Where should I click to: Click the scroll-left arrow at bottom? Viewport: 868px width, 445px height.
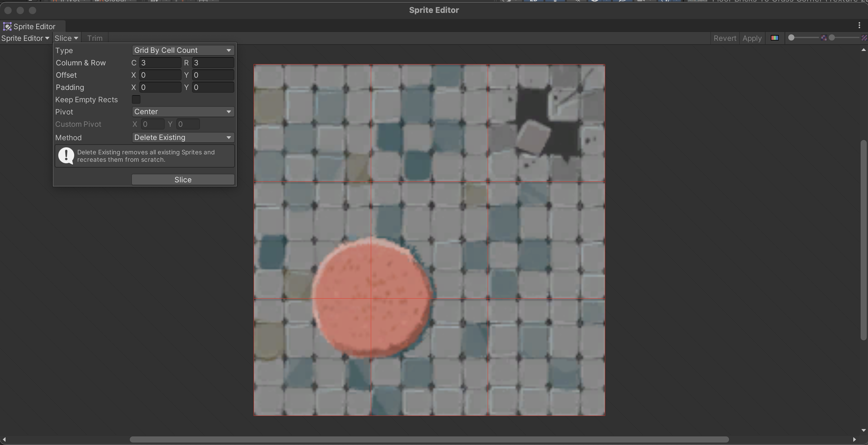click(x=4, y=439)
